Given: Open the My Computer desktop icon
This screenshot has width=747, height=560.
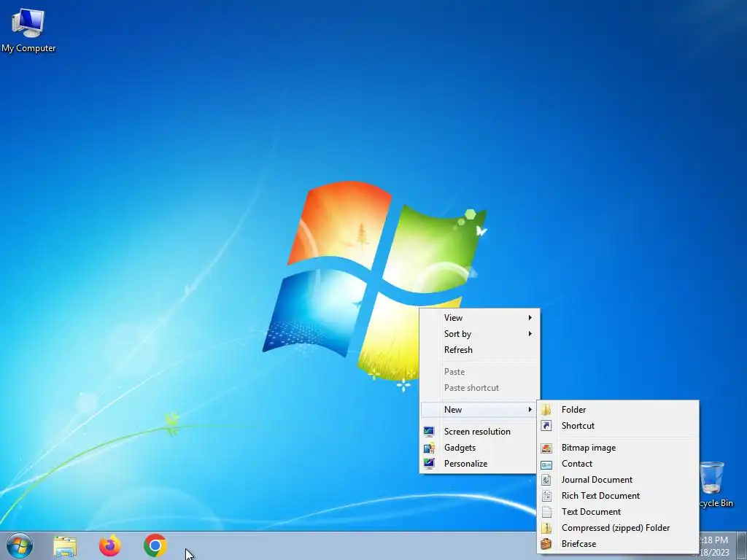Looking at the screenshot, I should pos(28,29).
